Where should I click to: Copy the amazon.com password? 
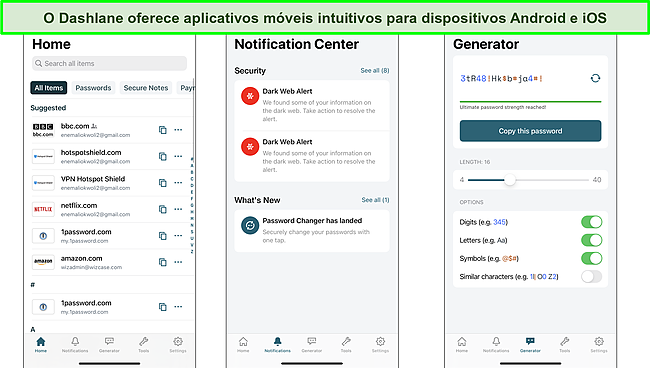162,262
